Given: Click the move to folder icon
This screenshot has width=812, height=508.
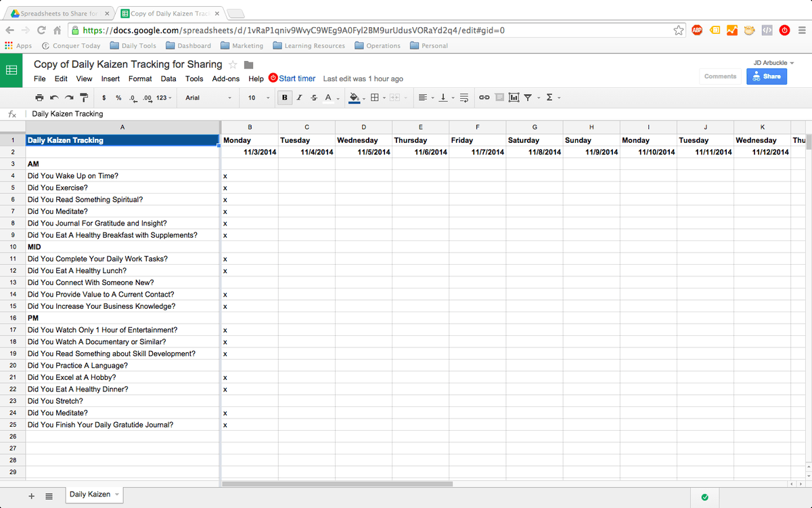Looking at the screenshot, I should [x=248, y=64].
